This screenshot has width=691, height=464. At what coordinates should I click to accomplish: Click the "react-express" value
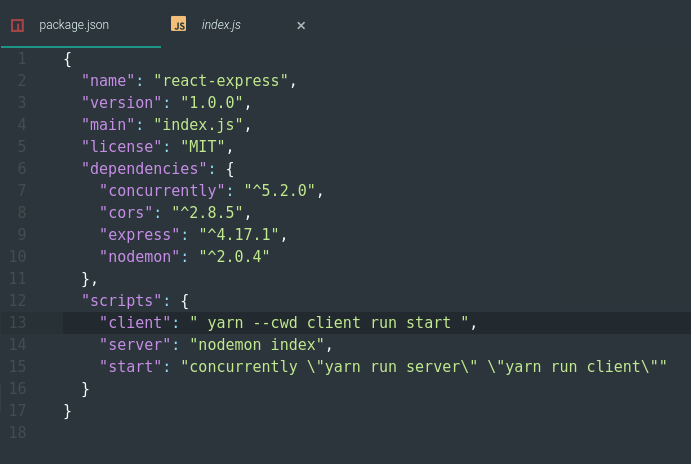[x=221, y=81]
